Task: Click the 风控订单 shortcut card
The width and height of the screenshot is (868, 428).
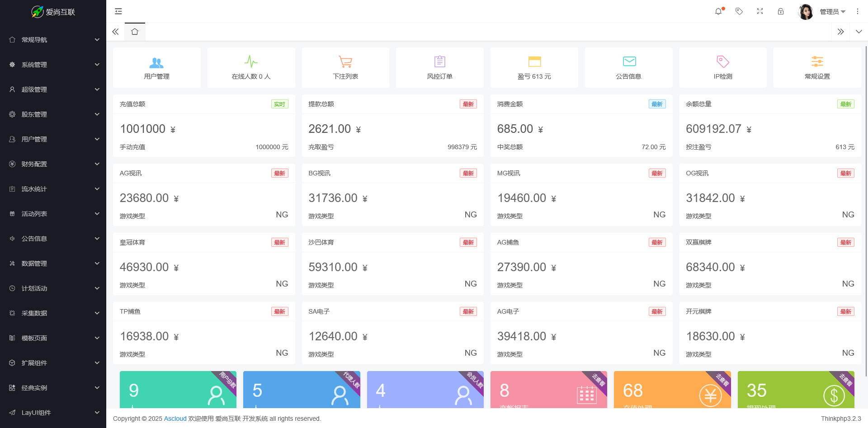Action: click(440, 67)
